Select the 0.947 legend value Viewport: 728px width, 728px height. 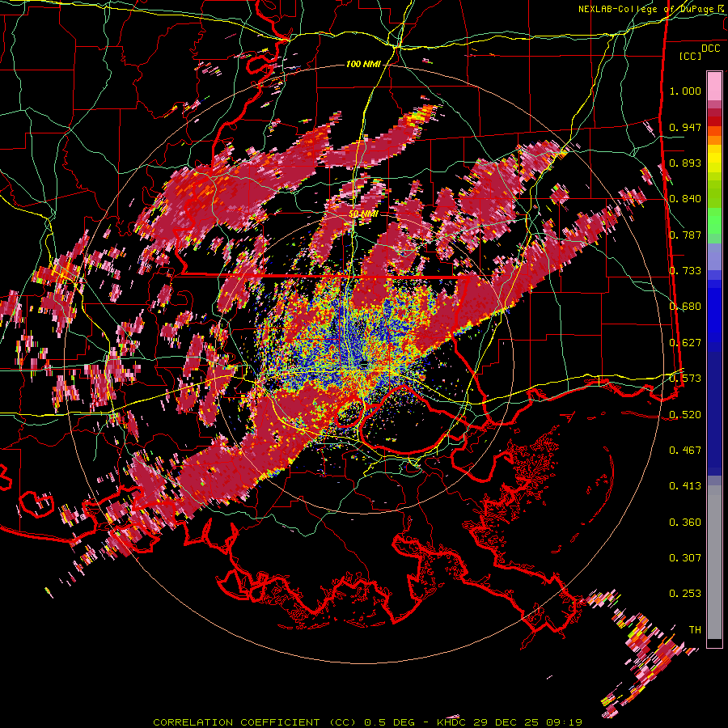coord(685,127)
